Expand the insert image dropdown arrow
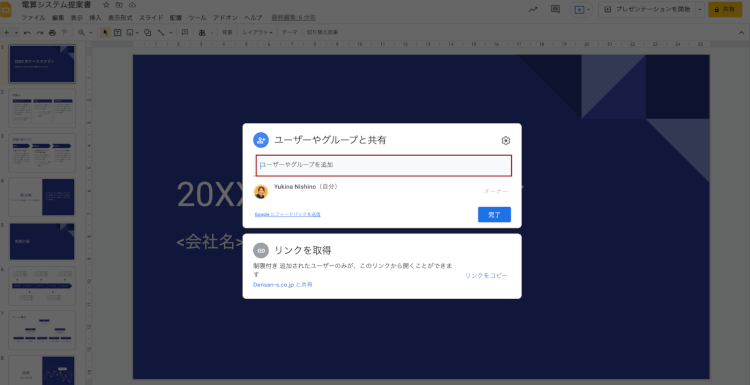 [x=137, y=33]
